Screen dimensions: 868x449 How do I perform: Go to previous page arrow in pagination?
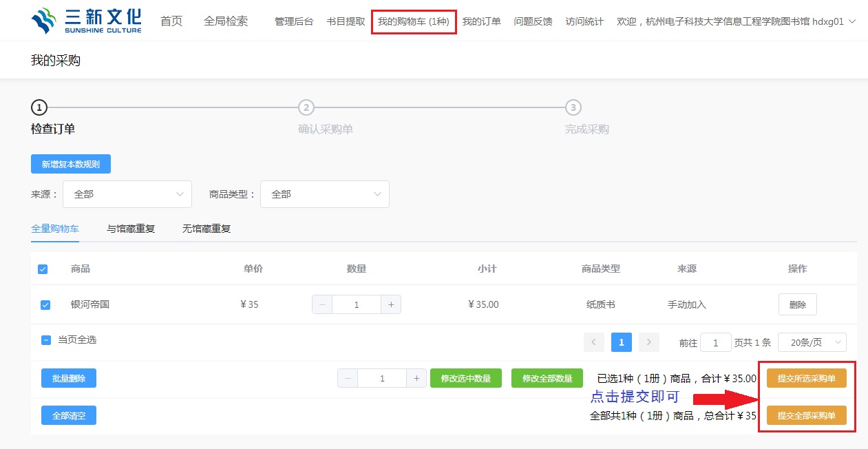594,342
